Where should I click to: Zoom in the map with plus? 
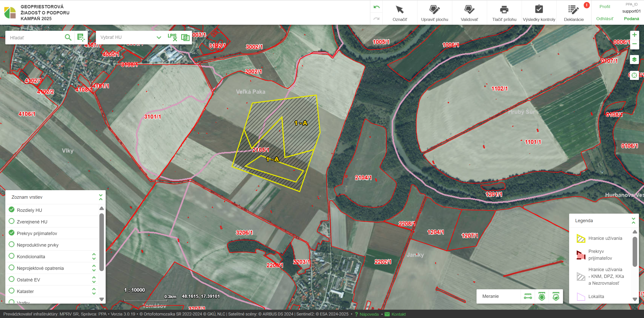pos(634,35)
